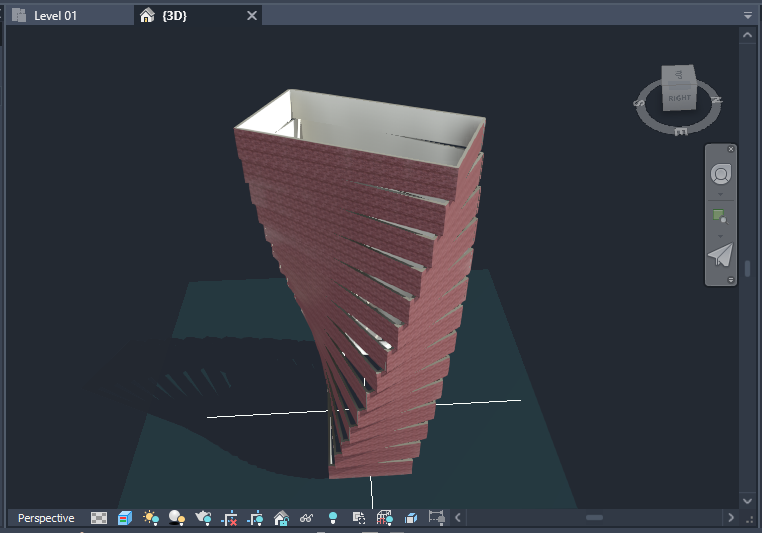
Task: Expand the zoom options dropdown arrow
Action: (720, 234)
